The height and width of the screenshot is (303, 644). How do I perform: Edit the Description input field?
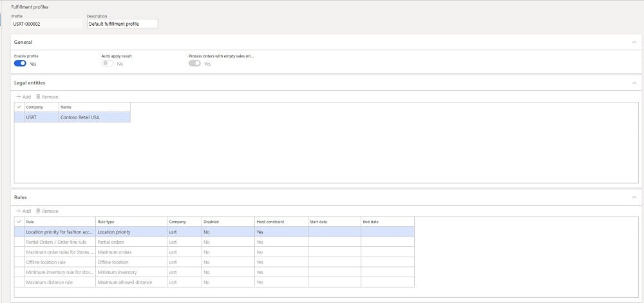pos(122,24)
